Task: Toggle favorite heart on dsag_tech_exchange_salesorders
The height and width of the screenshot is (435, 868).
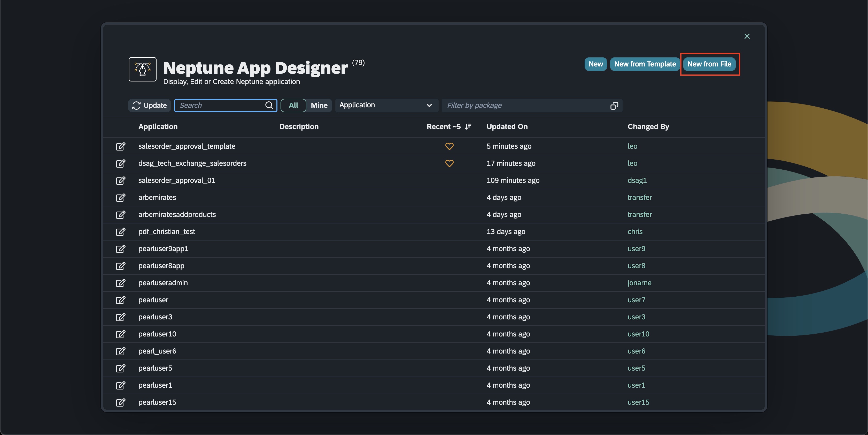Action: pyautogui.click(x=449, y=163)
